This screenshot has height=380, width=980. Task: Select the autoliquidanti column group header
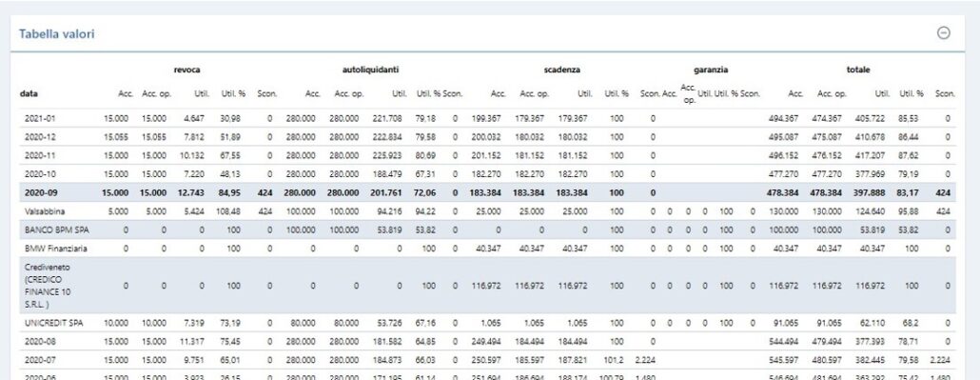click(x=371, y=70)
